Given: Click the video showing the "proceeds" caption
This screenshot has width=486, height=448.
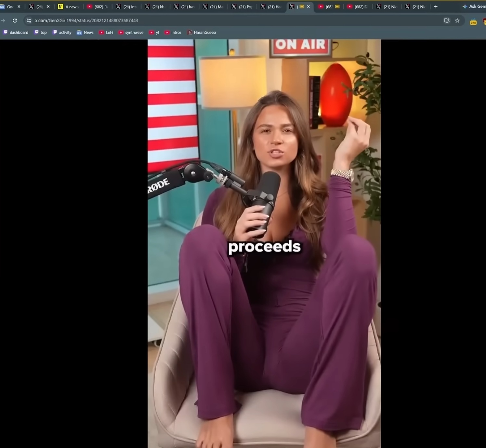Looking at the screenshot, I should 264,244.
